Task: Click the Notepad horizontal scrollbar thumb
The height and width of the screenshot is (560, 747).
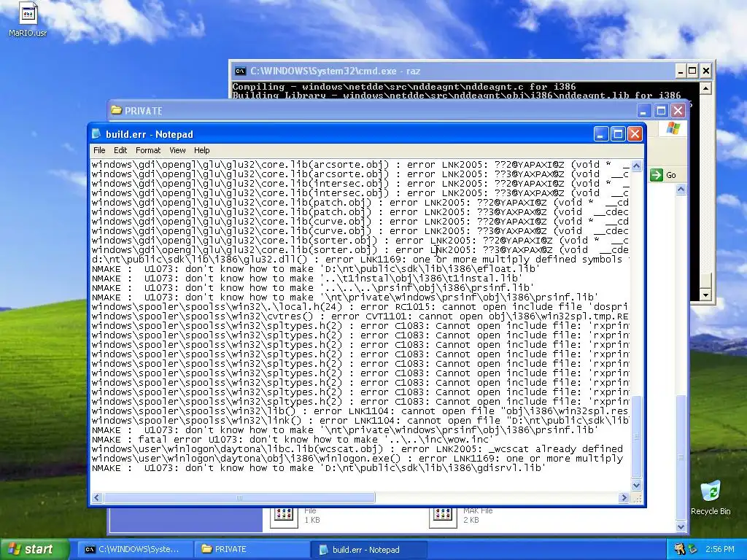Action: (239, 497)
